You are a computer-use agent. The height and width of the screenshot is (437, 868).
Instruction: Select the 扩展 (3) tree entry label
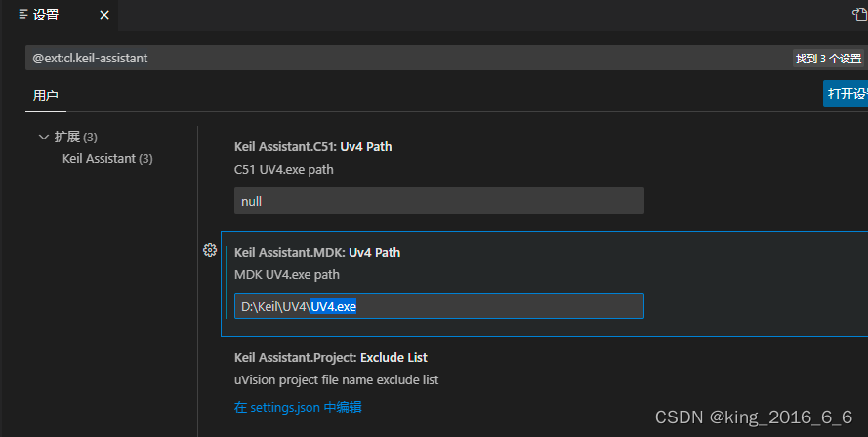pos(75,137)
